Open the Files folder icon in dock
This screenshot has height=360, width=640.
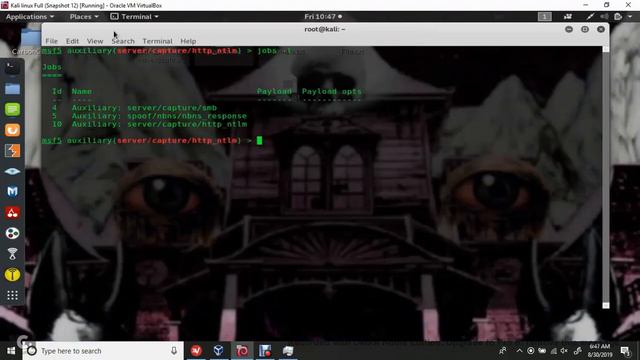click(x=12, y=89)
